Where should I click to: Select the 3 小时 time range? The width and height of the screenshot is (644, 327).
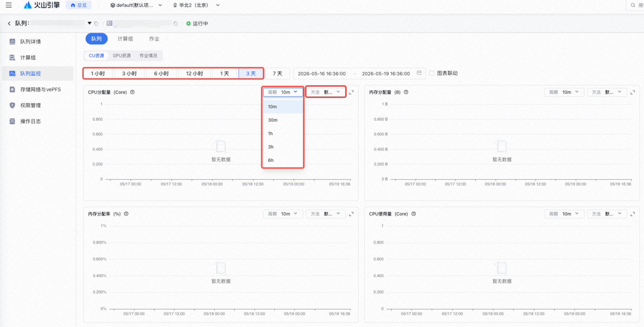(x=129, y=73)
